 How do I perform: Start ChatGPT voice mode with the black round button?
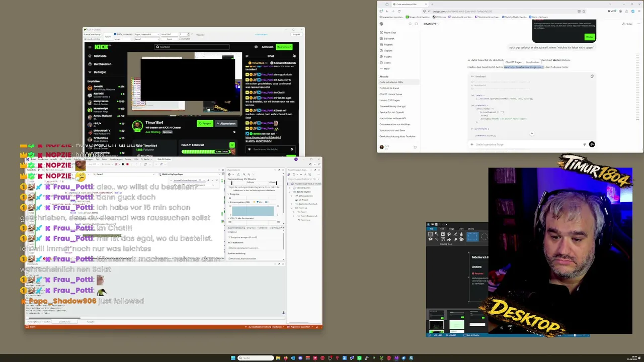click(592, 144)
